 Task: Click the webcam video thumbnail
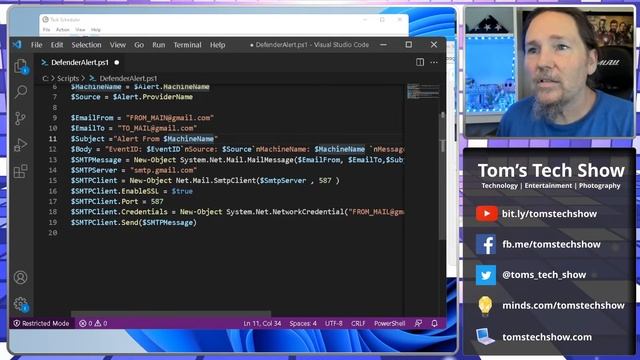coord(549,72)
